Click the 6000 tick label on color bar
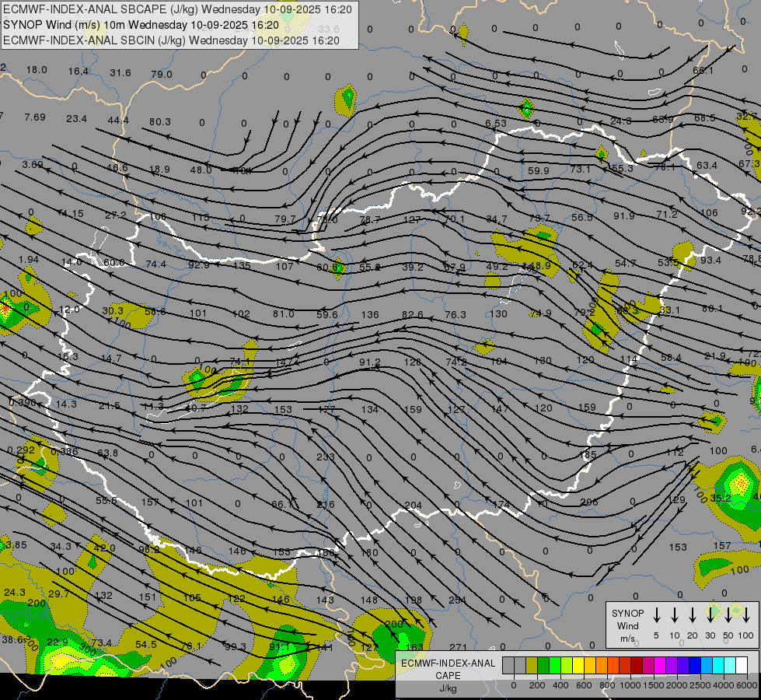Screen dimensions: 761x700 pos(746,685)
